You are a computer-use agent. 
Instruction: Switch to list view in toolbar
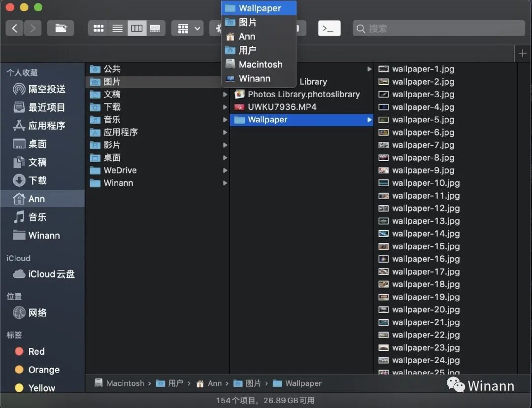[x=118, y=28]
